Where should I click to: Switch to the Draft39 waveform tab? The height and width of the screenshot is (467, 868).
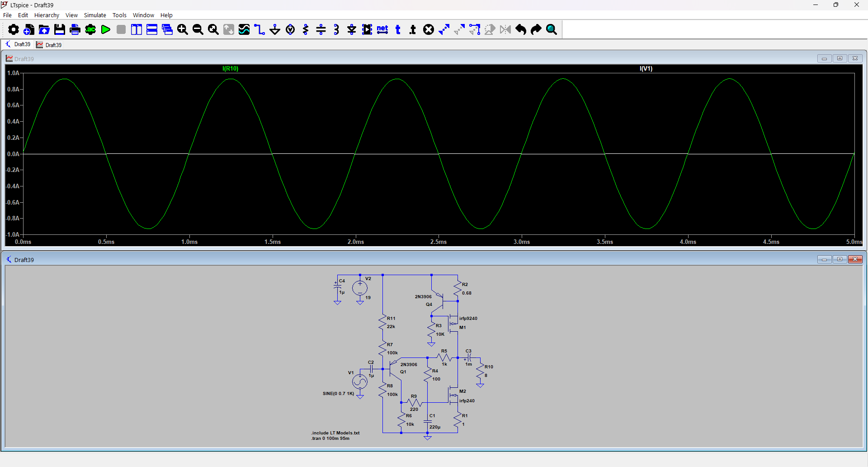[49, 45]
